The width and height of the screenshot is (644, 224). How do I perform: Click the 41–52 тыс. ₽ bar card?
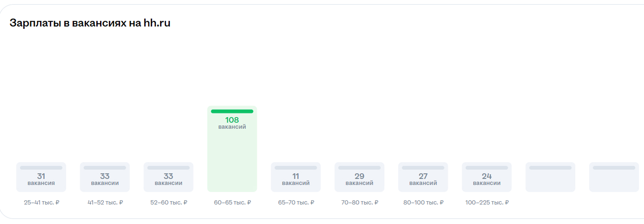point(105,177)
